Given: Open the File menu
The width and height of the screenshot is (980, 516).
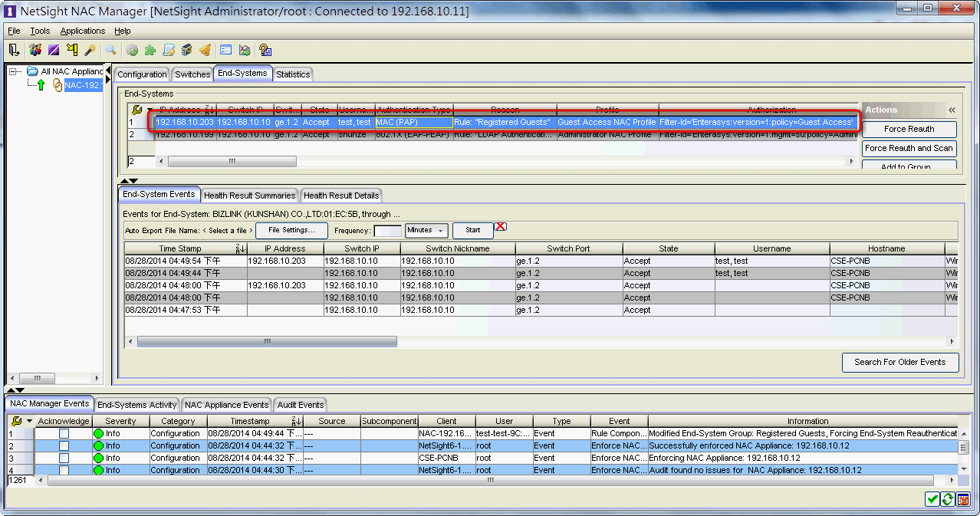Looking at the screenshot, I should [14, 31].
